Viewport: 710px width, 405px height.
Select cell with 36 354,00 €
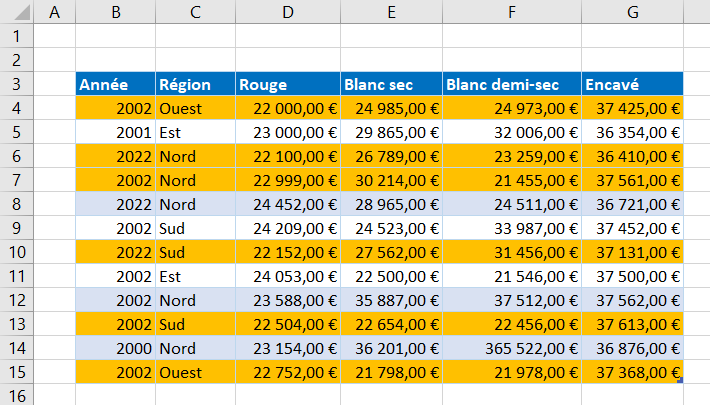point(633,132)
